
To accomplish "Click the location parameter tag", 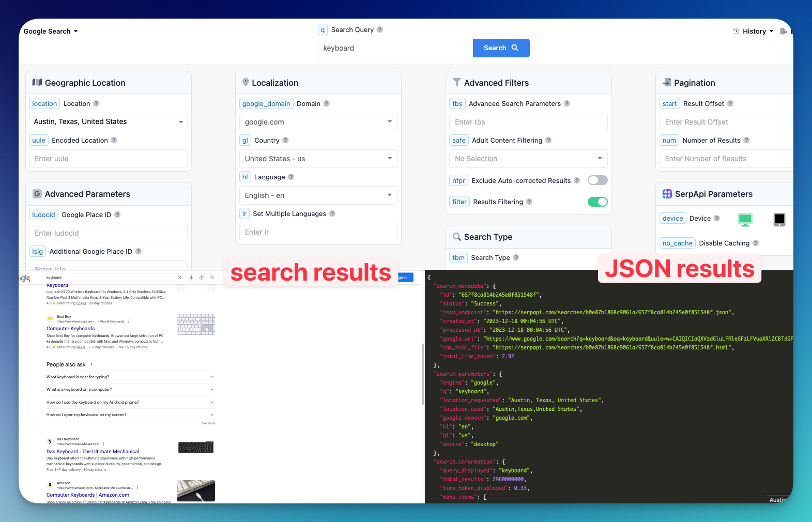I will (x=44, y=103).
